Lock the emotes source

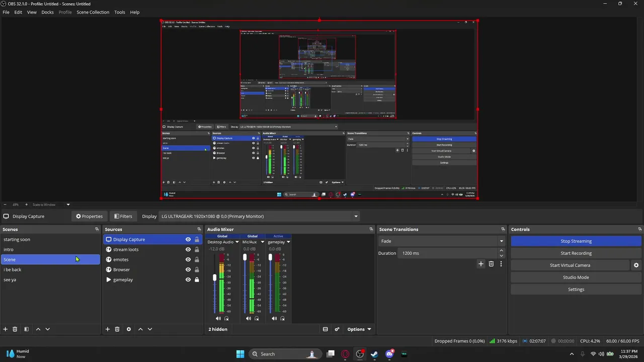coord(197,259)
